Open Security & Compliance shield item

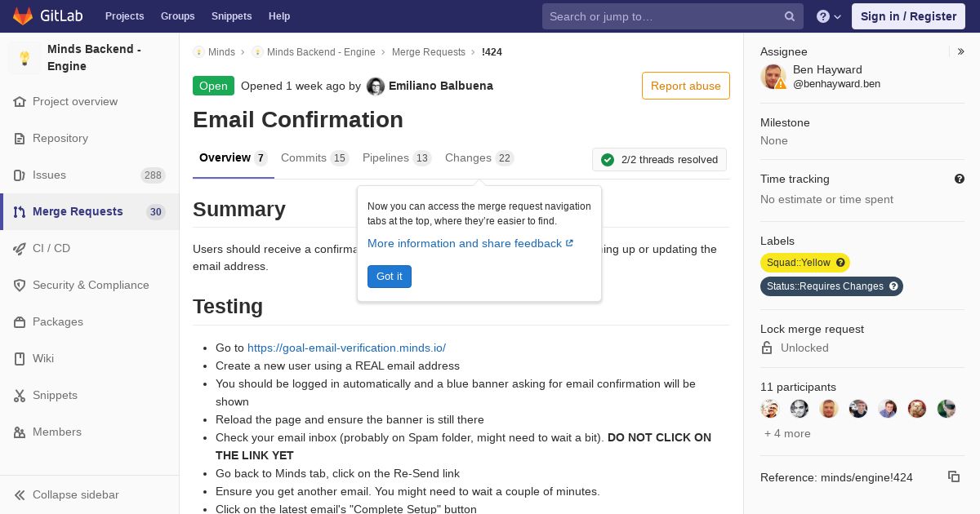90,285
